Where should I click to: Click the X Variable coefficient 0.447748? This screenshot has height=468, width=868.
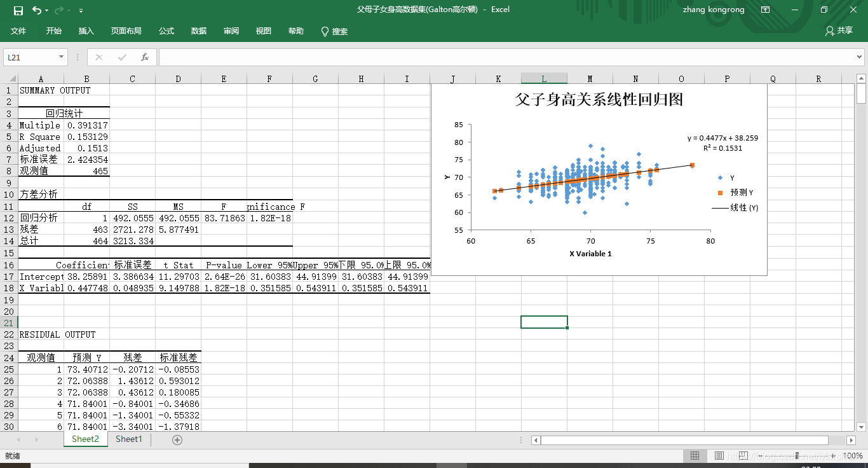87,288
